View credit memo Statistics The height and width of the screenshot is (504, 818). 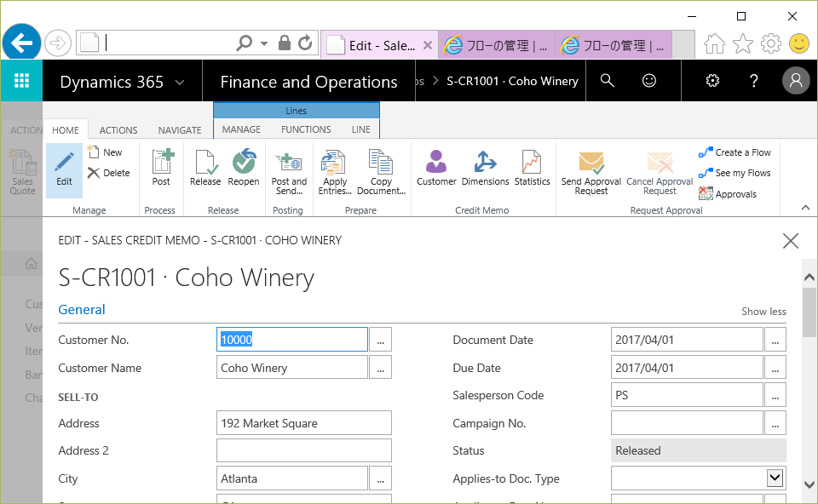coord(532,169)
